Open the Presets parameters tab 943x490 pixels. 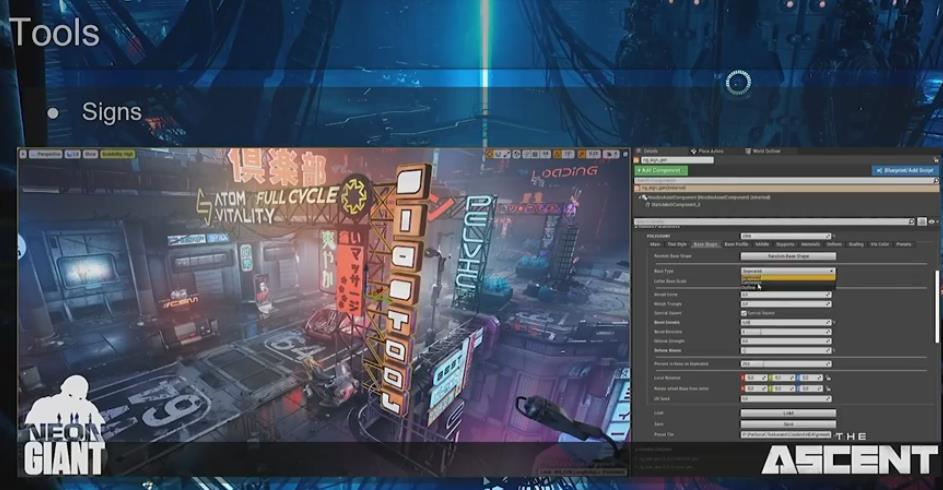tap(903, 245)
